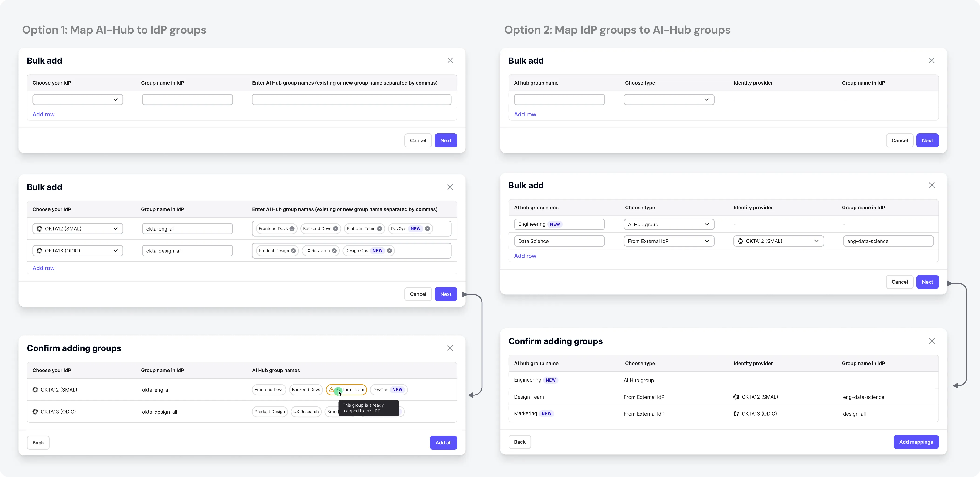The width and height of the screenshot is (980, 477).
Task: Click the Add all button
Action: [x=443, y=443]
